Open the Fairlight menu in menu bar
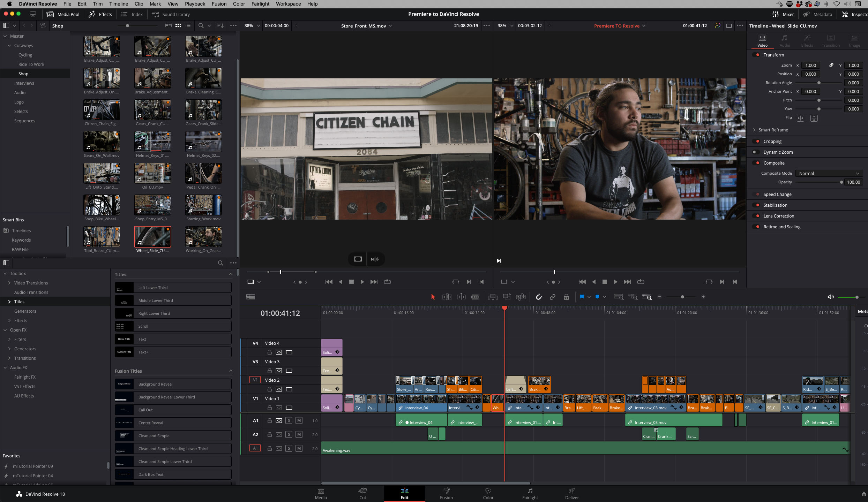Image resolution: width=868 pixels, height=502 pixels. [260, 4]
